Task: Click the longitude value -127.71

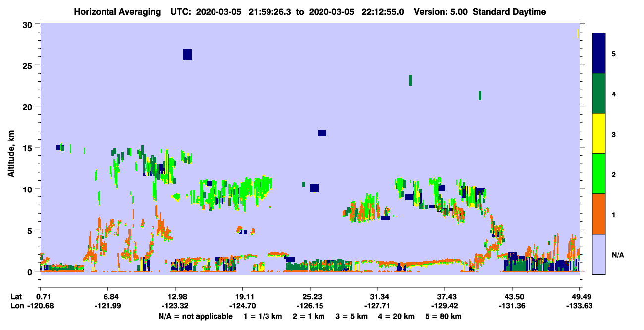Action: click(377, 306)
